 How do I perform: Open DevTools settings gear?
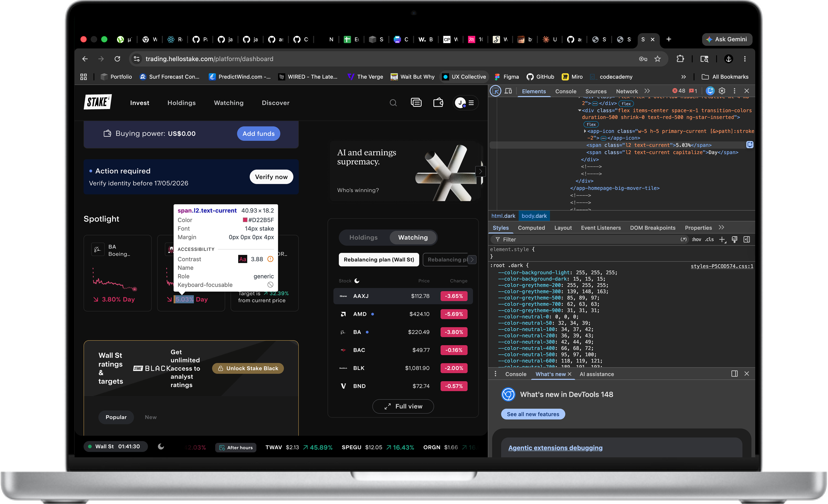click(x=722, y=91)
